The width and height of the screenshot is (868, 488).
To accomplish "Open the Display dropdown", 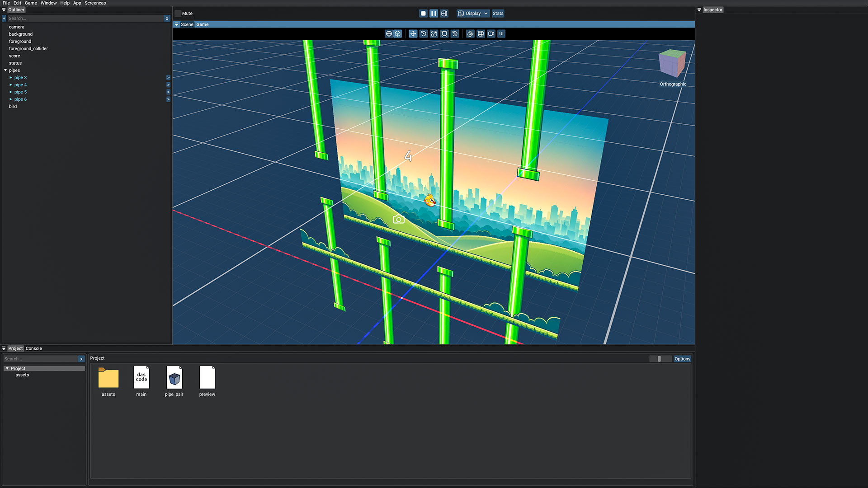I will (473, 14).
